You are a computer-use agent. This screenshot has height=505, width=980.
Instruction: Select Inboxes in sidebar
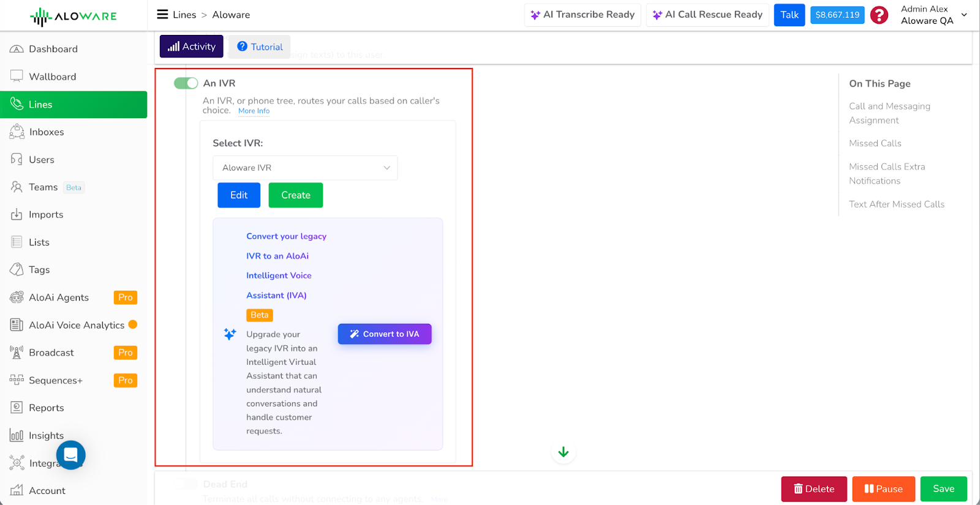(73, 132)
